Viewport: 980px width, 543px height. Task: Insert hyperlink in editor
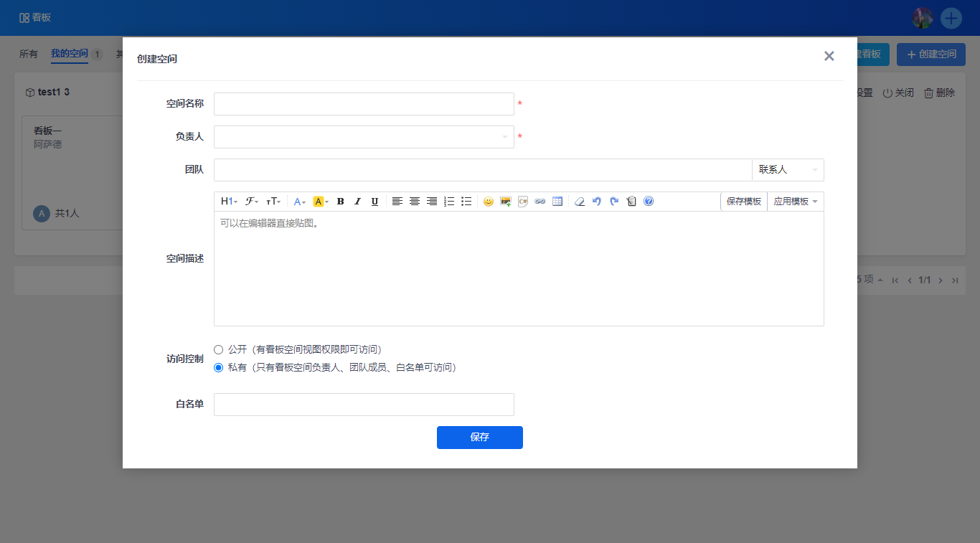[540, 202]
